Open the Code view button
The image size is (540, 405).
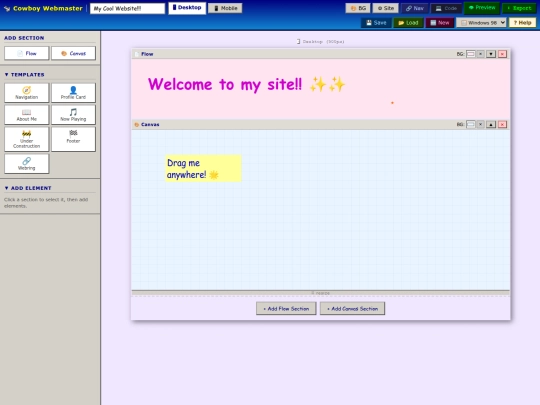pyautogui.click(x=446, y=8)
